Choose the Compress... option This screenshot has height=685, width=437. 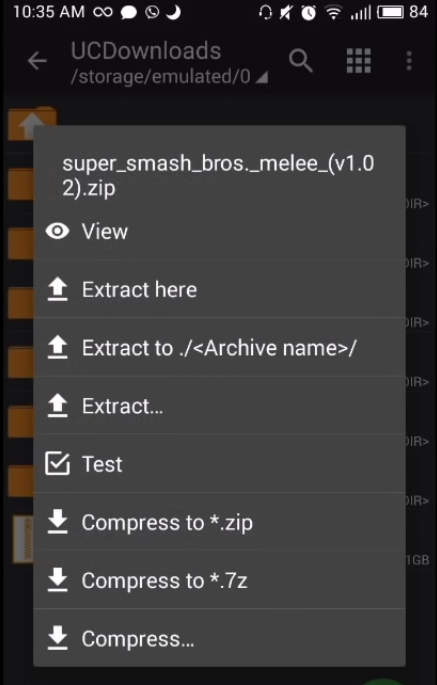[x=219, y=639]
